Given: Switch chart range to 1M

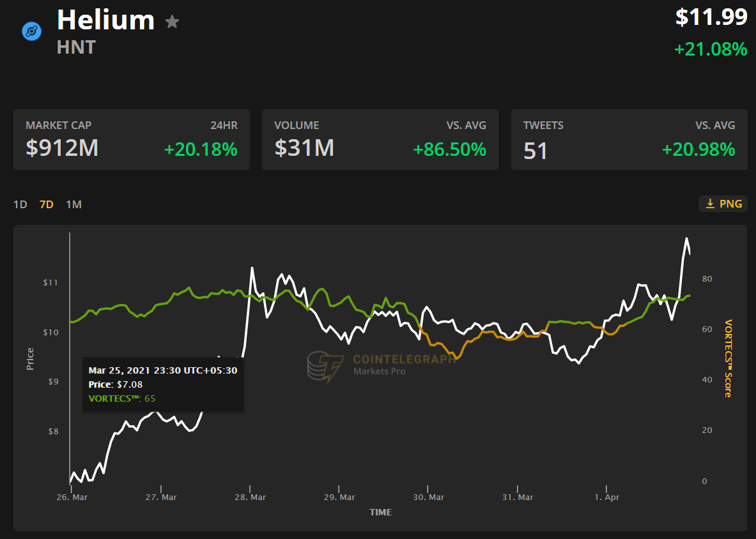Looking at the screenshot, I should (x=74, y=204).
